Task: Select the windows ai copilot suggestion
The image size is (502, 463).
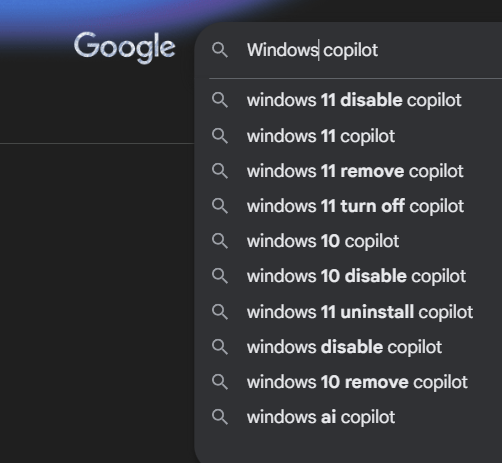Action: (x=348, y=417)
